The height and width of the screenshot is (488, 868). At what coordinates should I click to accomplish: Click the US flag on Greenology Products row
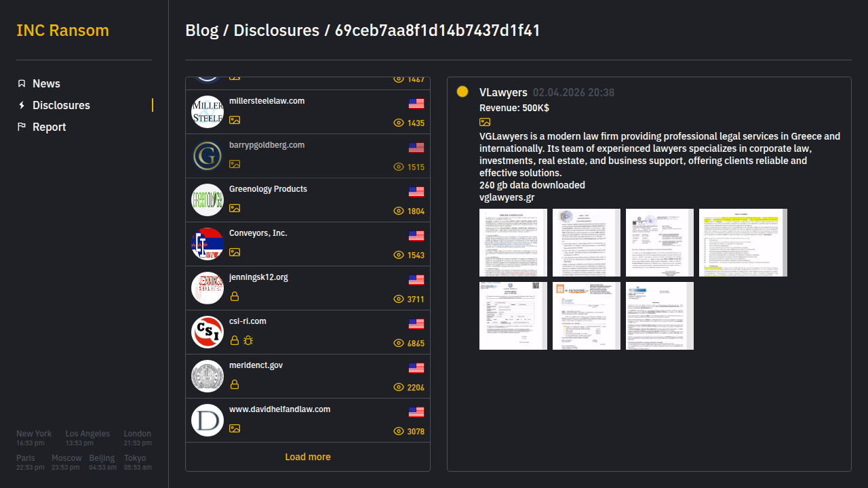click(x=416, y=192)
